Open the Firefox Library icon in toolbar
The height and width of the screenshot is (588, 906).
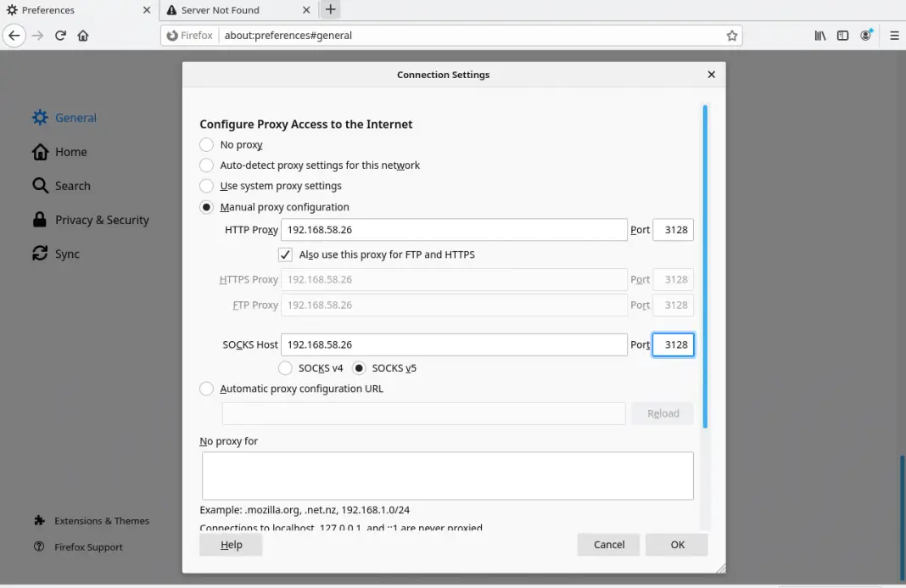[819, 35]
